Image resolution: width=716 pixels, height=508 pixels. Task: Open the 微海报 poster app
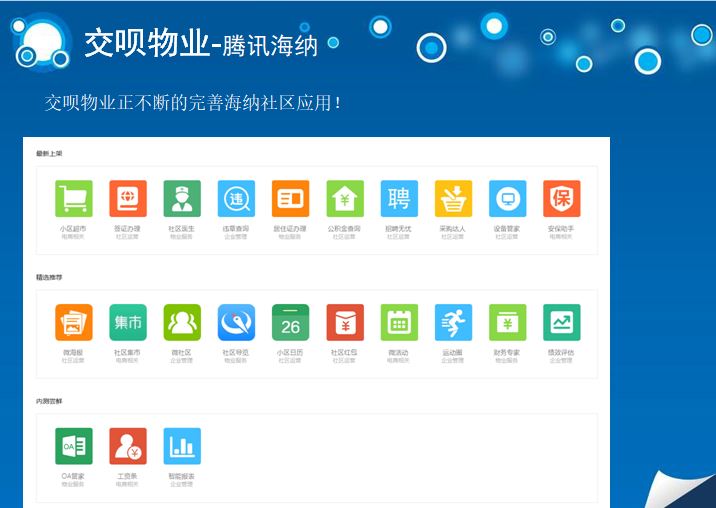click(x=74, y=323)
